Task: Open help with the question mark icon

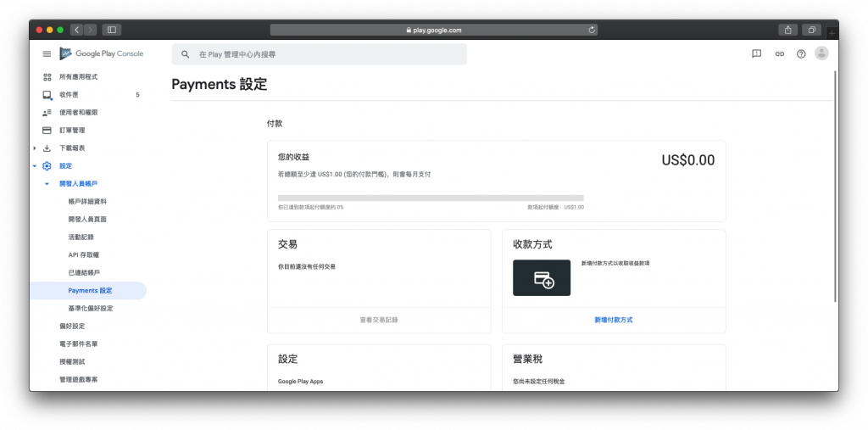Action: (x=801, y=53)
